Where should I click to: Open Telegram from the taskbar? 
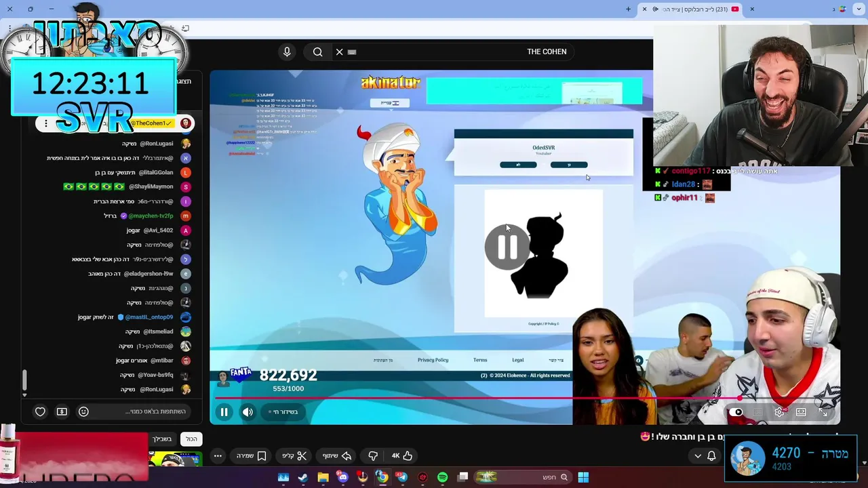tap(402, 477)
